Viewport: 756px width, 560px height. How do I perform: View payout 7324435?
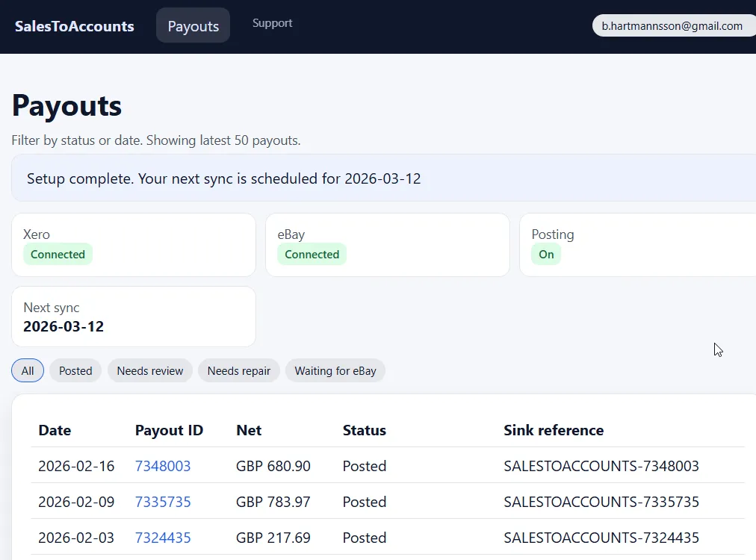point(163,538)
